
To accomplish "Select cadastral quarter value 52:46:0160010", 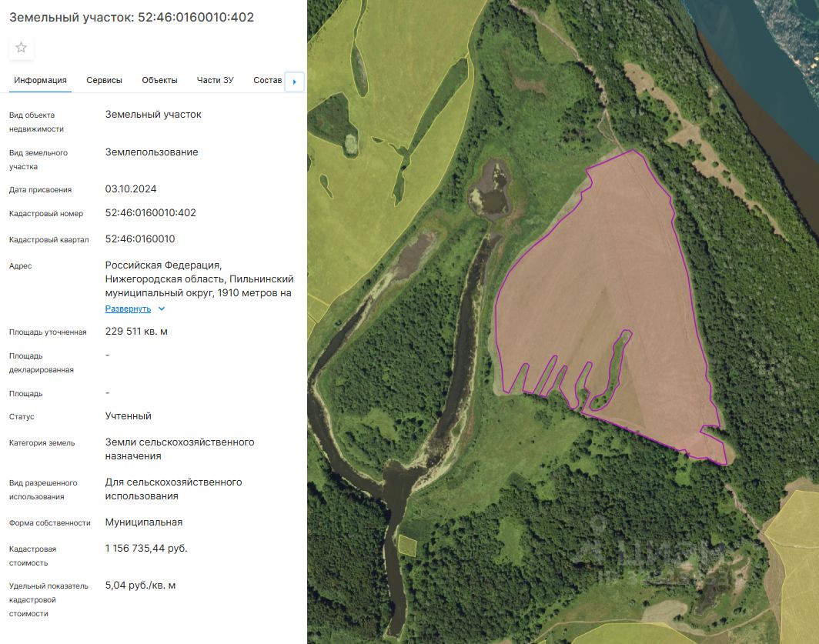I will pyautogui.click(x=140, y=239).
